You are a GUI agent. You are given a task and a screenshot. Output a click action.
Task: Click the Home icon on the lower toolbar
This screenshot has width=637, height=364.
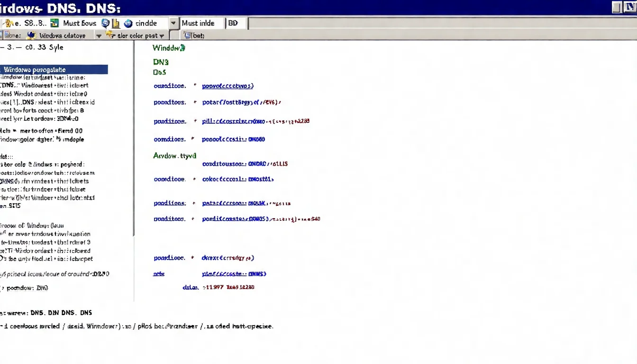click(6, 35)
